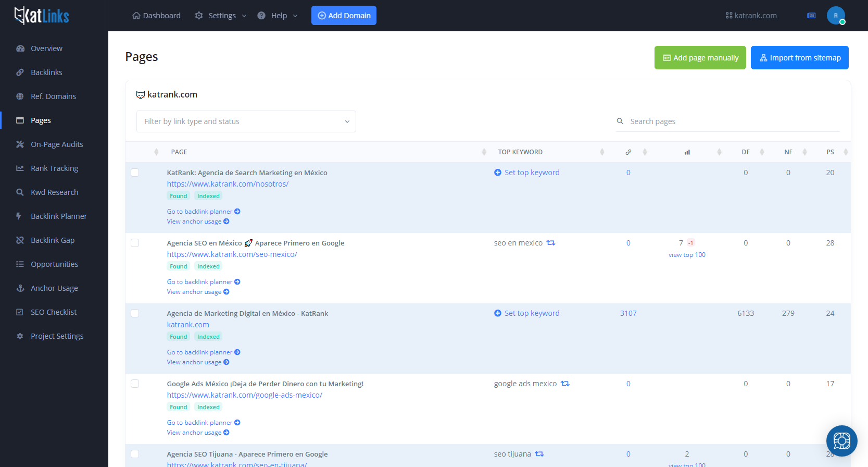Go to On-Page Audits section
Screen dimensions: 868x467
[57, 144]
